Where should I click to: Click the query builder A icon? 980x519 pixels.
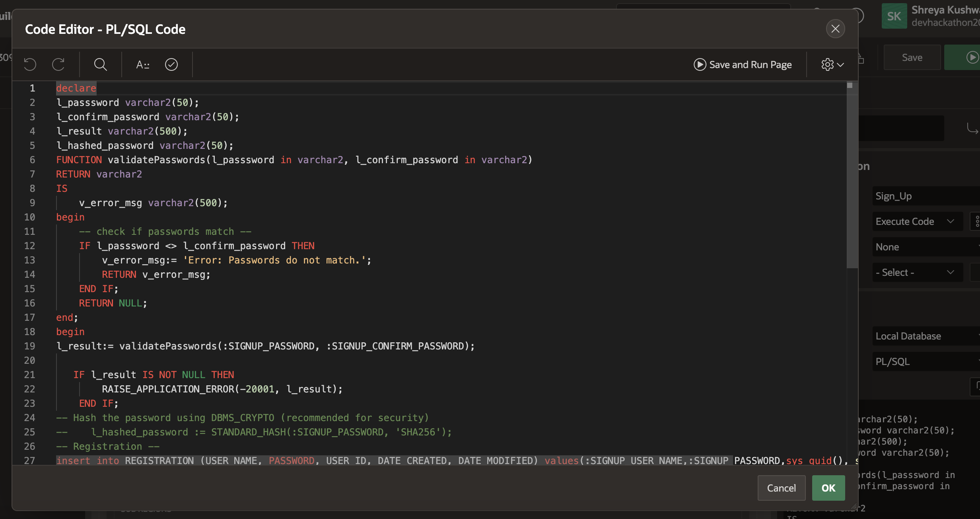[x=142, y=64]
